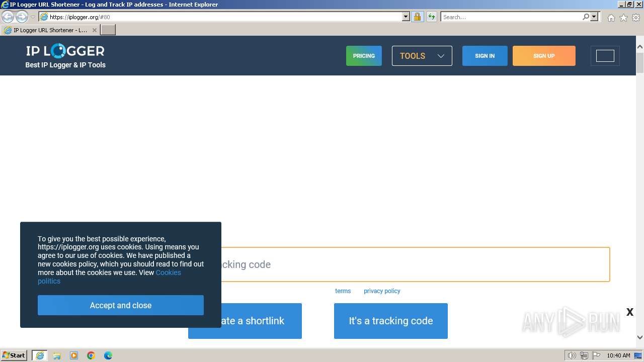Open the recent pages dropdown arrow
Screen dimensions: 644x362
pyautogui.click(x=33, y=17)
